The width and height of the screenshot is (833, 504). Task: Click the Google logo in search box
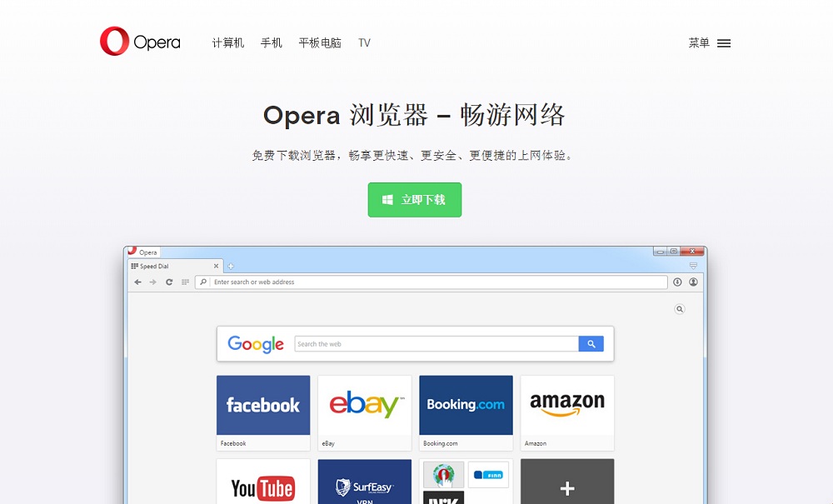point(256,344)
